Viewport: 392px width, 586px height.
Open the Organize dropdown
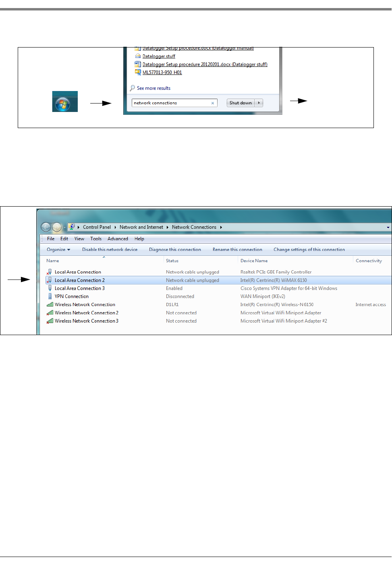(x=58, y=250)
